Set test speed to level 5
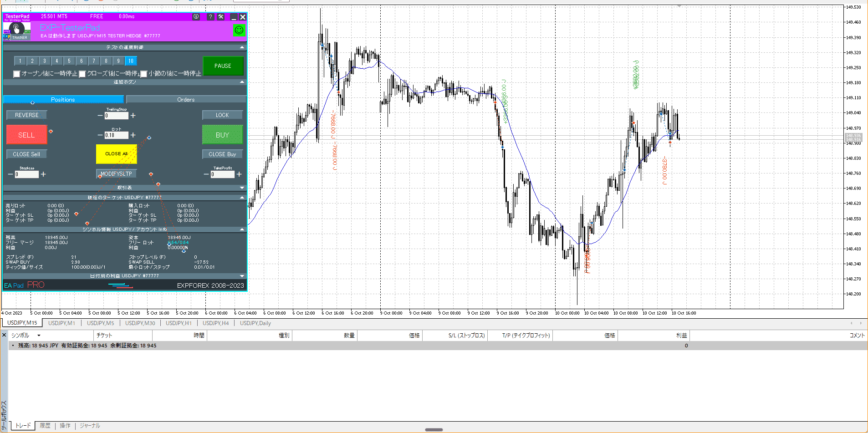Image resolution: width=868 pixels, height=433 pixels. coord(69,61)
